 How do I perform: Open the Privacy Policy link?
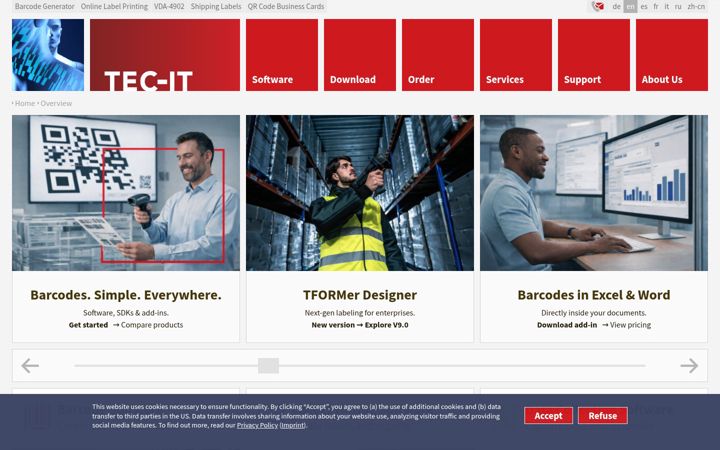tap(257, 425)
